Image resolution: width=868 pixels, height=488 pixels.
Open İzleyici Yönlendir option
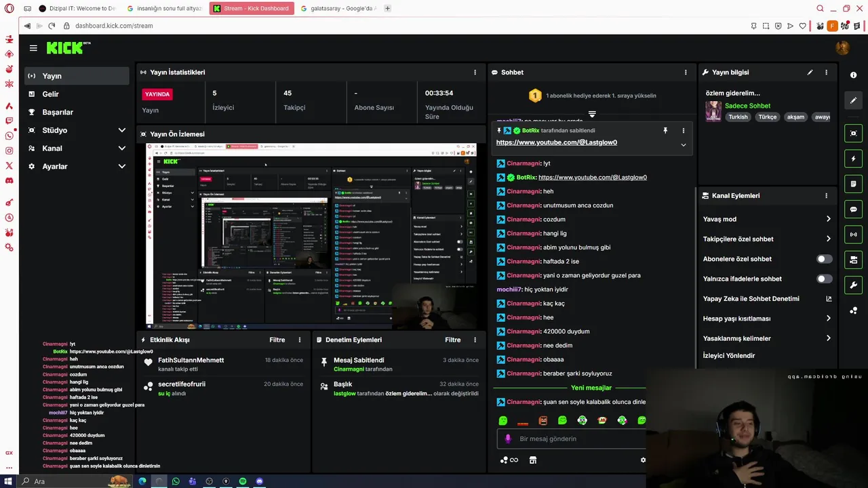click(x=729, y=355)
